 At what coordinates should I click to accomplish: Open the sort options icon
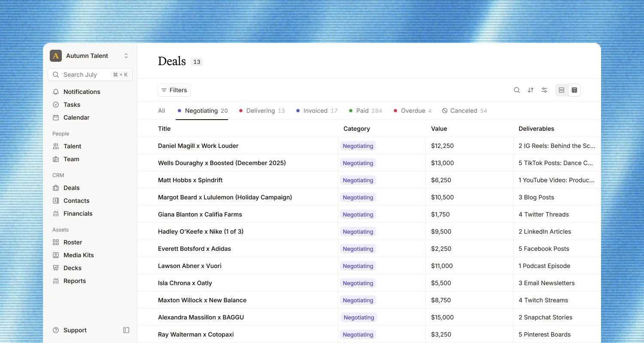[x=531, y=90]
